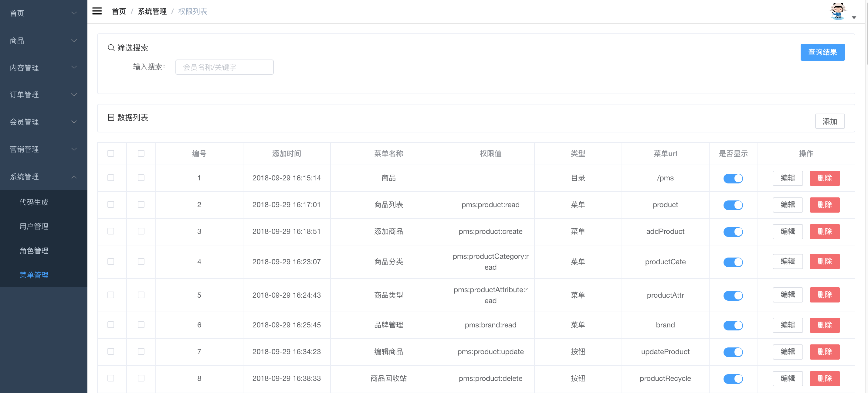Open the 商品 section in the sidebar
This screenshot has height=393, width=868.
43,40
